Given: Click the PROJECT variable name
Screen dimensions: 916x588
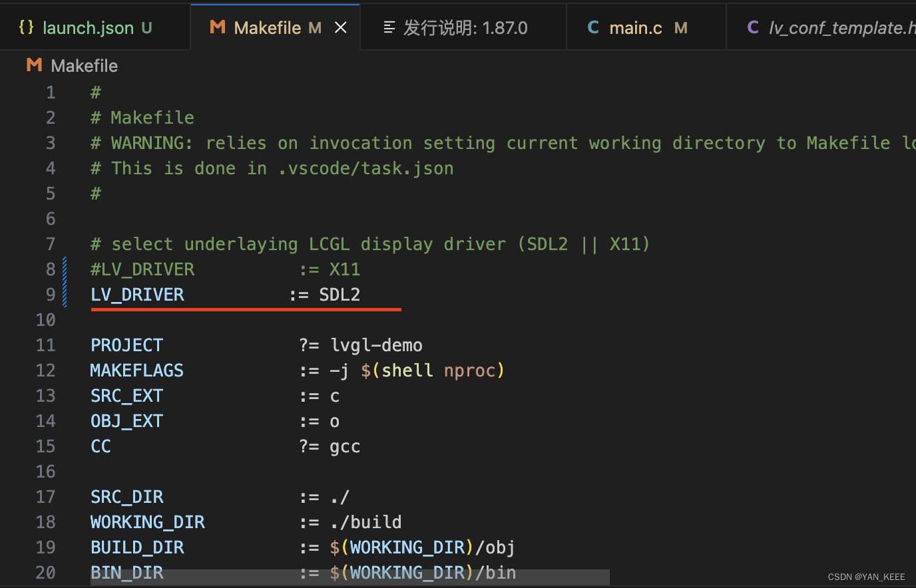Looking at the screenshot, I should 126,345.
